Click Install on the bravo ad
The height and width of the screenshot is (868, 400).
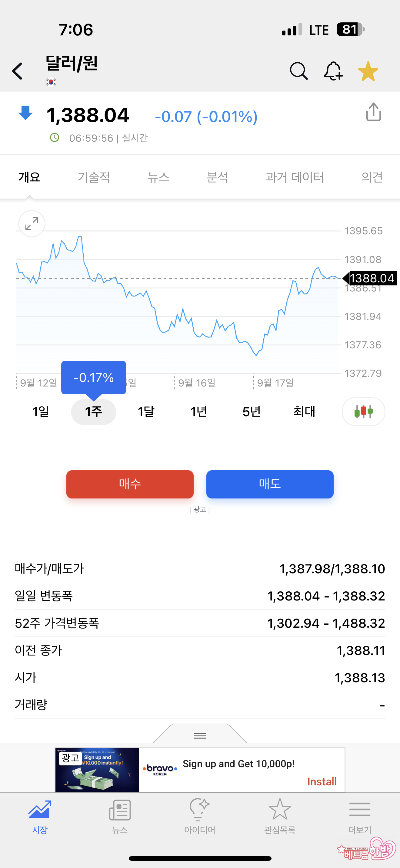click(x=322, y=781)
